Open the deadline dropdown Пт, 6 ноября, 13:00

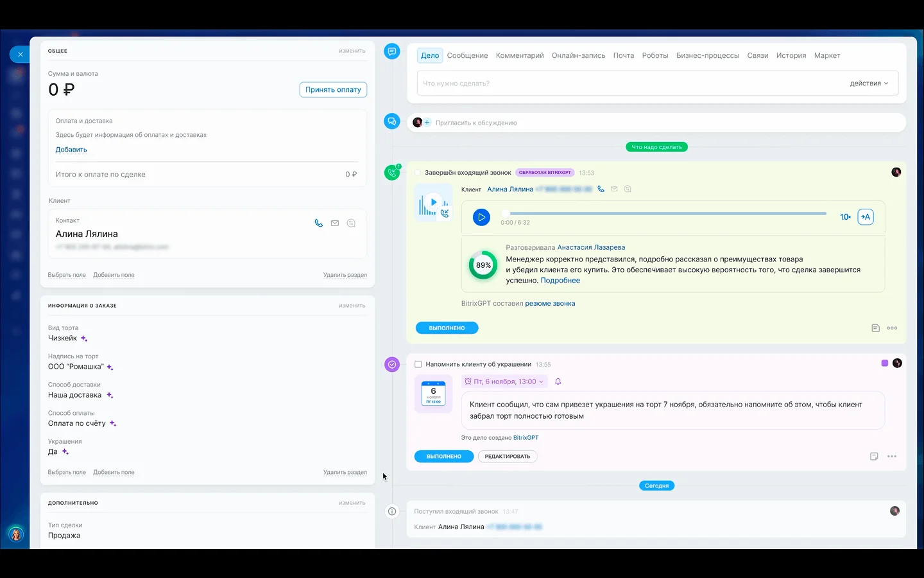[x=504, y=381]
